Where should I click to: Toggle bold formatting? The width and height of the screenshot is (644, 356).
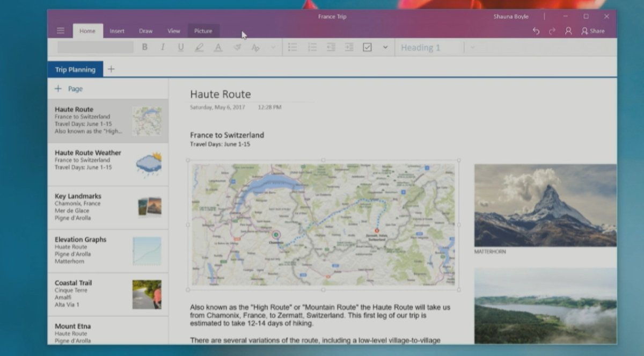tap(144, 47)
